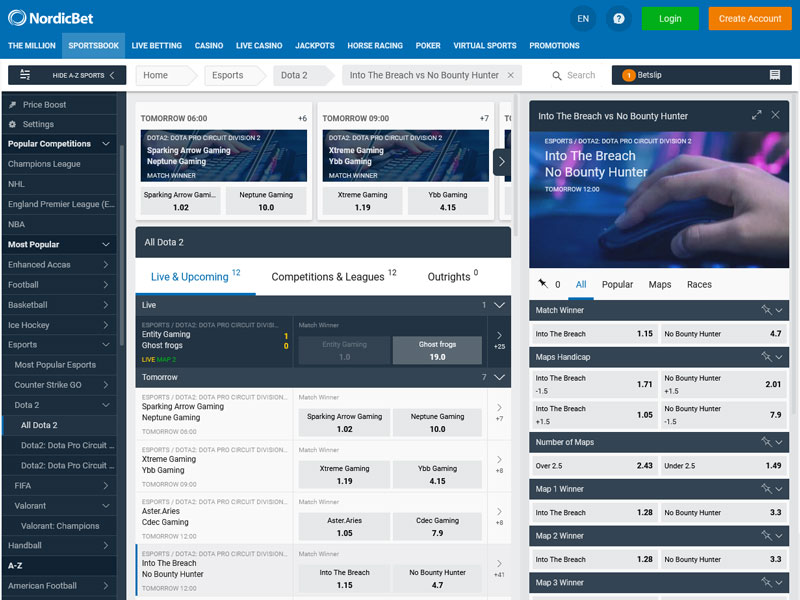Pin the Map 3 Winner market
Viewport: 800px width, 600px height.
(766, 582)
